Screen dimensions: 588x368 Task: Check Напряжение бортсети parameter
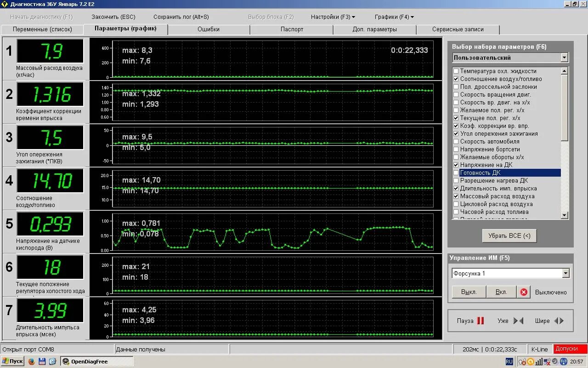pos(456,149)
